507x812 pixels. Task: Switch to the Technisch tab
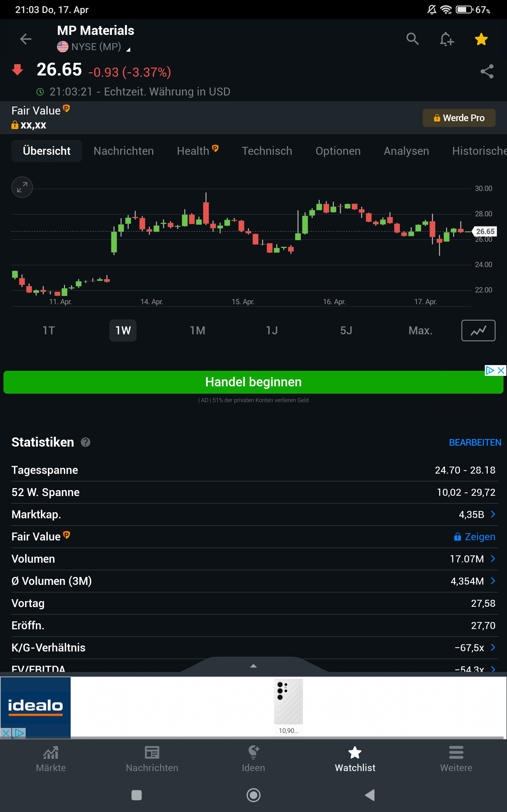[267, 151]
